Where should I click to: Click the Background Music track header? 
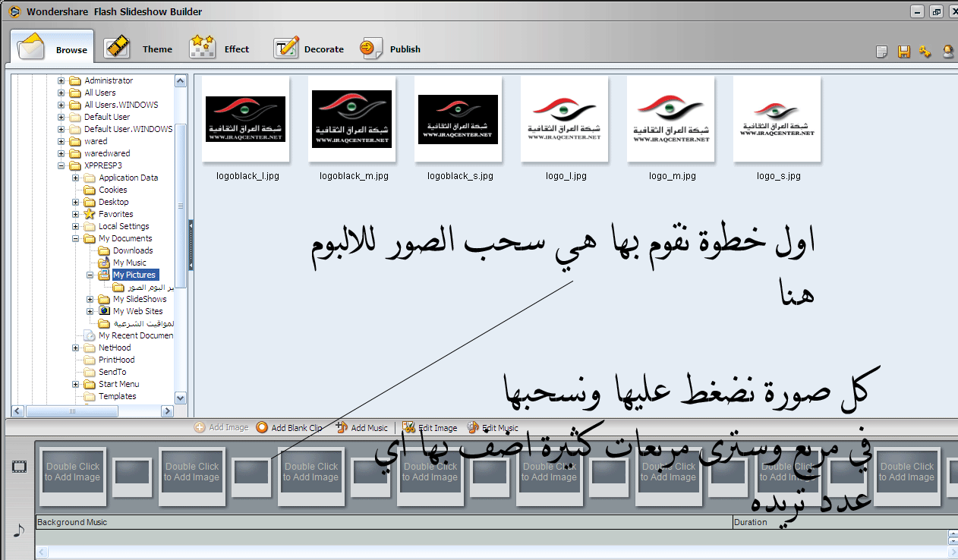[384, 522]
